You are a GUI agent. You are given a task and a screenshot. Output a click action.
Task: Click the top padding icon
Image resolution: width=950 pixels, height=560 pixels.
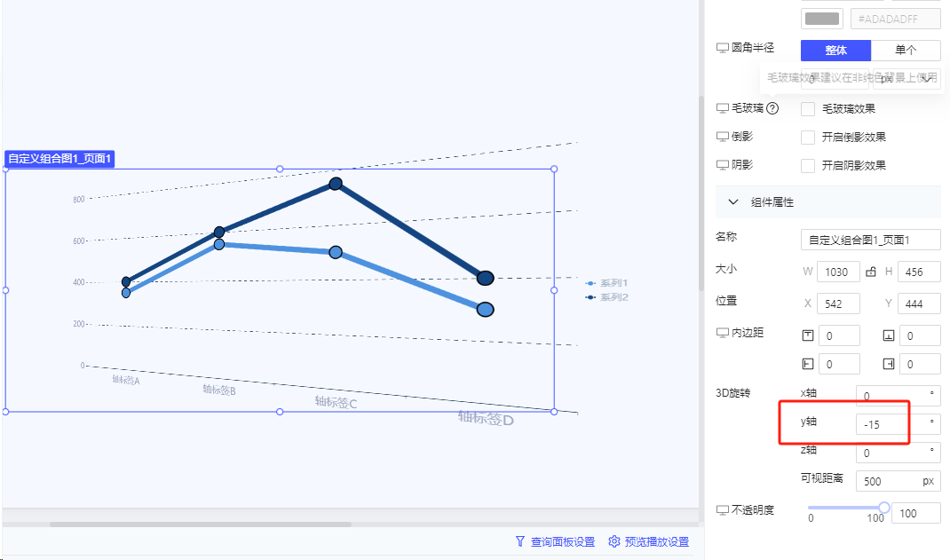tap(808, 335)
